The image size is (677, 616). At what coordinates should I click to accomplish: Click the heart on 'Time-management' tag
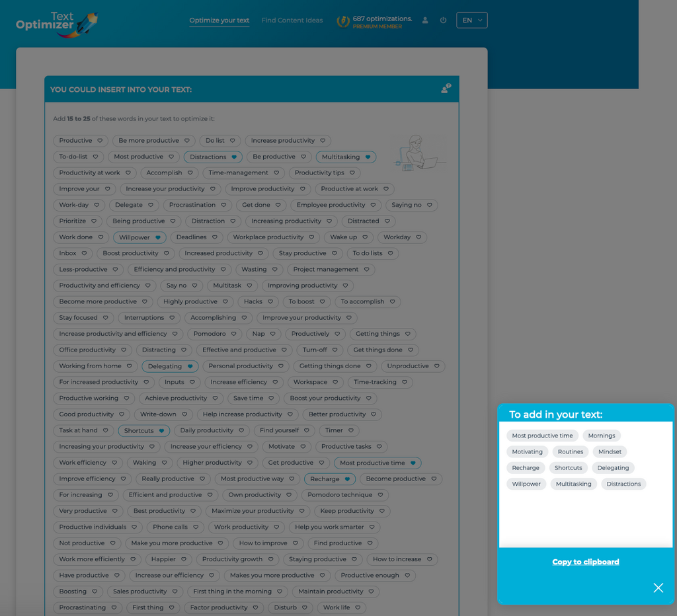[276, 173]
